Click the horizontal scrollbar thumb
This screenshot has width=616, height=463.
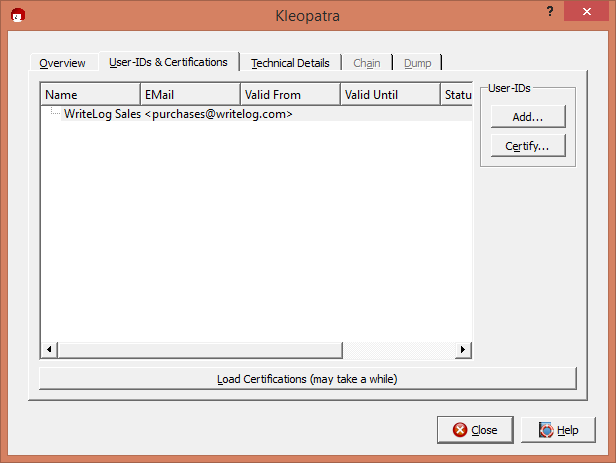200,350
